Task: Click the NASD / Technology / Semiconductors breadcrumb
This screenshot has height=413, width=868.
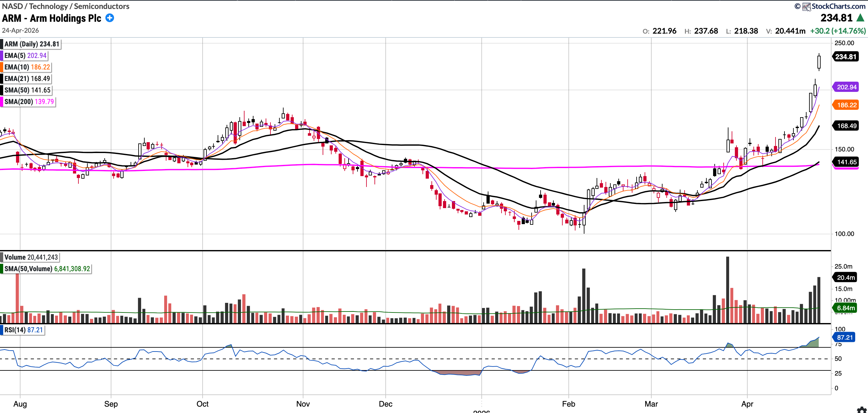Action: pyautogui.click(x=66, y=6)
